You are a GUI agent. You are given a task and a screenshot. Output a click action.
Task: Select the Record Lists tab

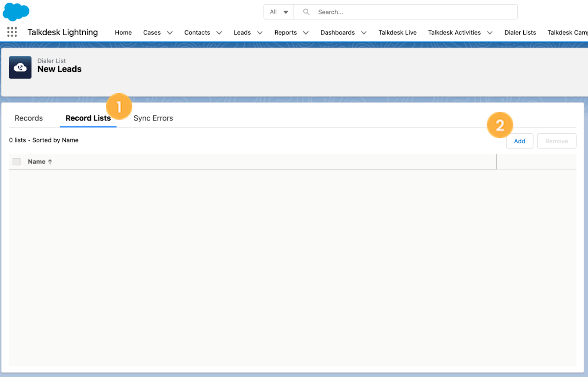click(88, 118)
